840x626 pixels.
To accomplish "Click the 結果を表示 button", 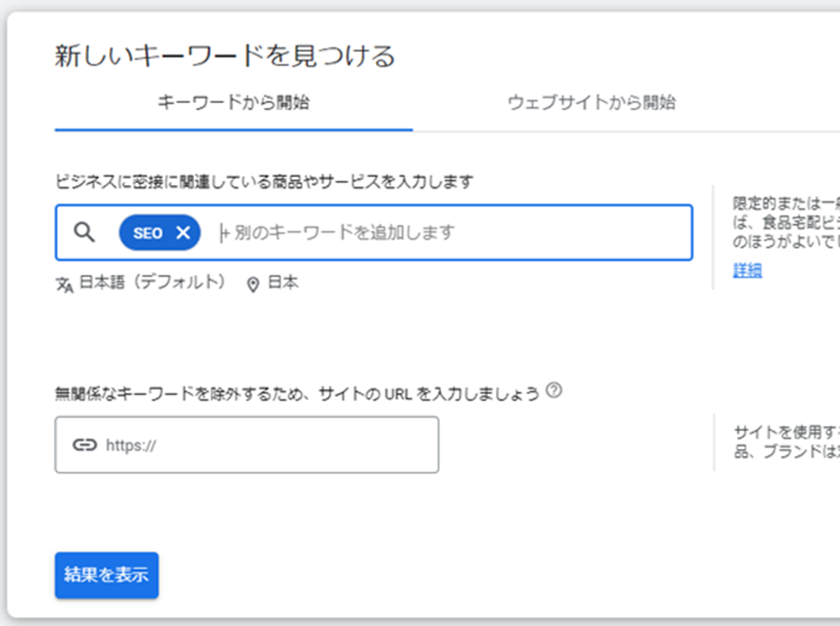I will click(107, 575).
